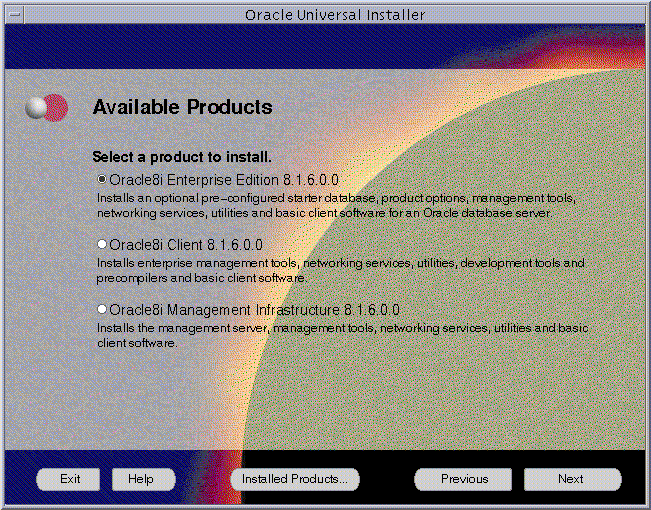
Task: Click the Enterprise Edition description starting 'Installs an optional'
Action: click(336, 206)
